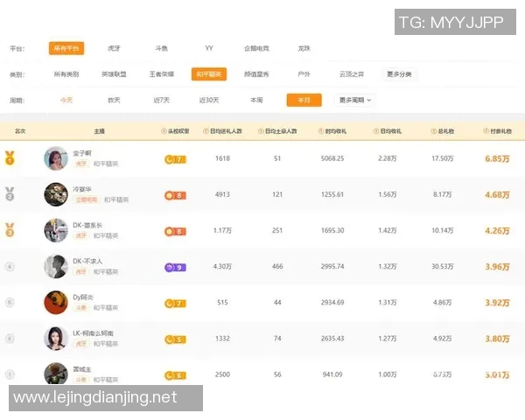Viewport: 525px width, 420px height.
Task: Click the silver second-place medal icon
Action: click(x=10, y=194)
